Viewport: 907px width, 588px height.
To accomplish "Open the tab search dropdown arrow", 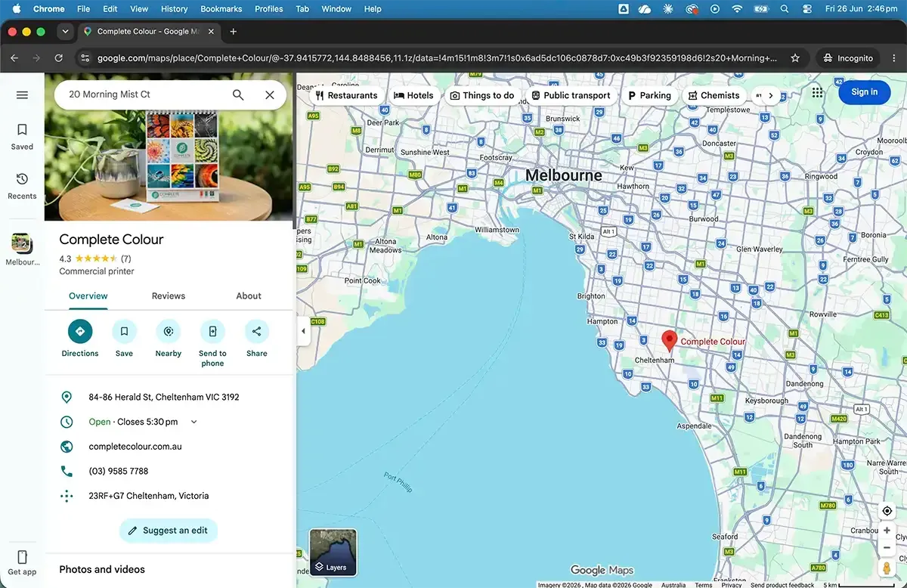I will [65, 32].
